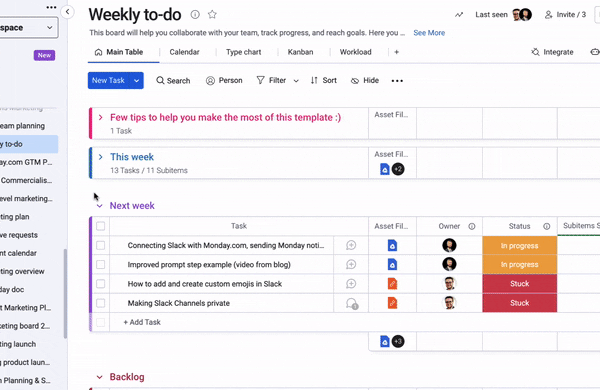
Task: Open updates bubble for Making Slack Channels private
Action: [x=352, y=304]
